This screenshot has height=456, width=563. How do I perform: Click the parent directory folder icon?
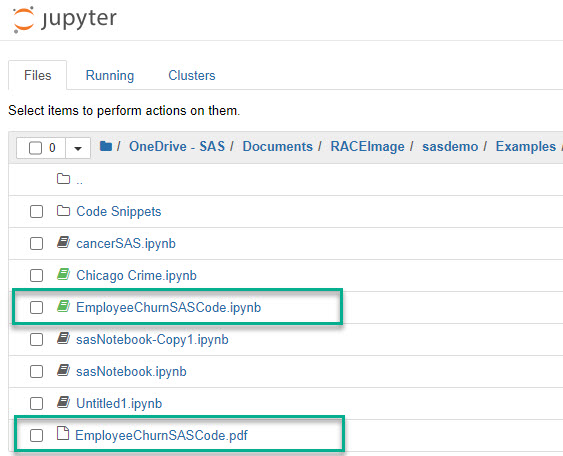64,178
